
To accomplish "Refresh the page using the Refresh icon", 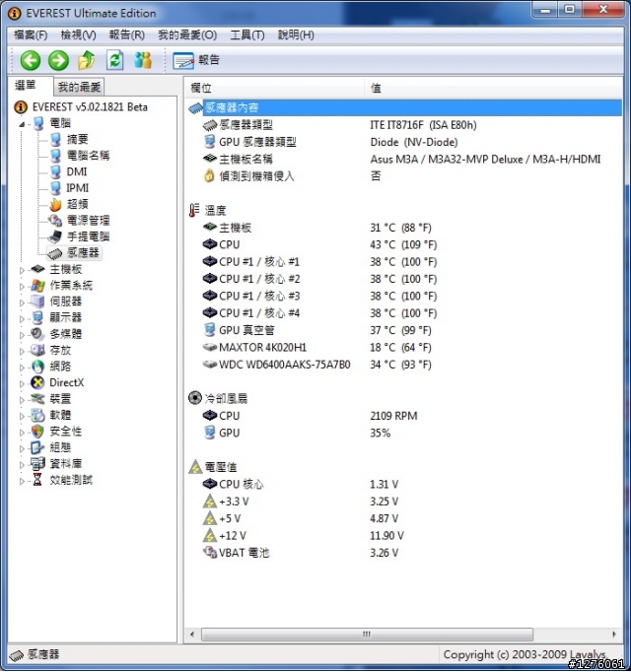I will pos(114,60).
